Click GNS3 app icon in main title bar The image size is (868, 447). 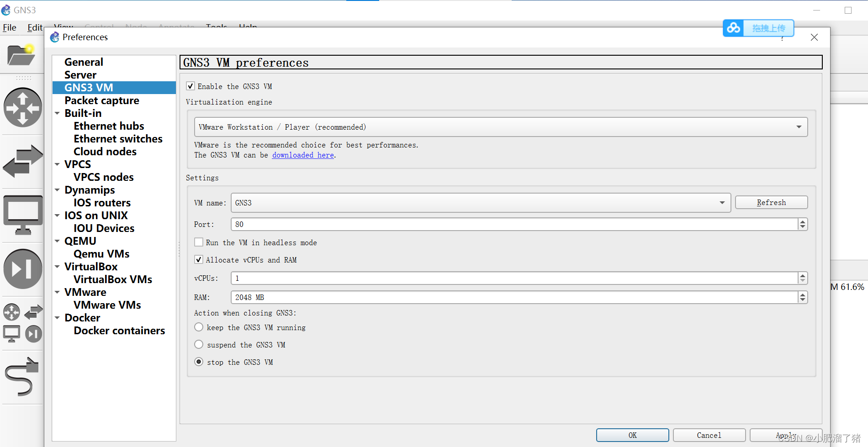[x=6, y=10]
